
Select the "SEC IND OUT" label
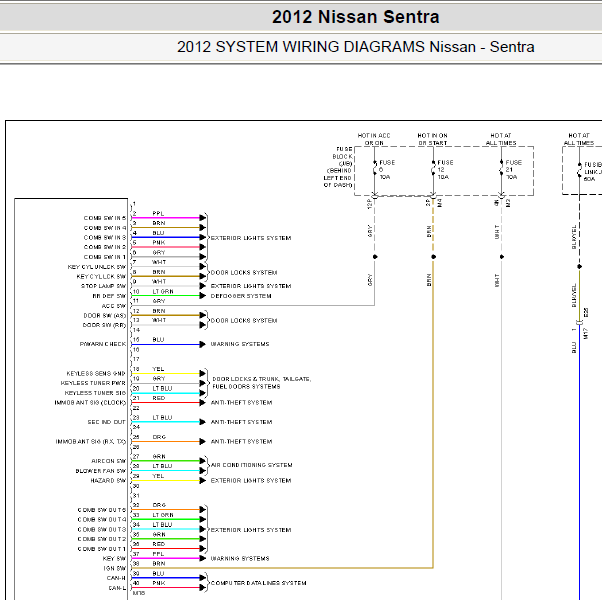[106, 422]
